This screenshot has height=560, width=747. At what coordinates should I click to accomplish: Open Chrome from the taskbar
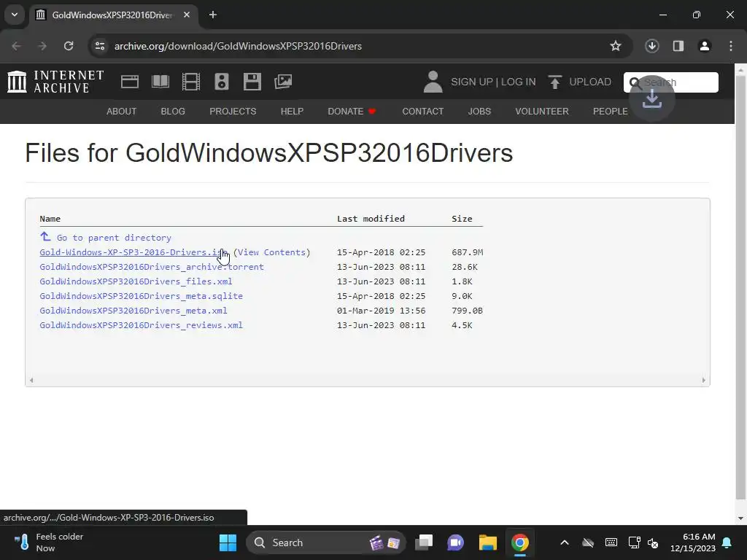(519, 542)
